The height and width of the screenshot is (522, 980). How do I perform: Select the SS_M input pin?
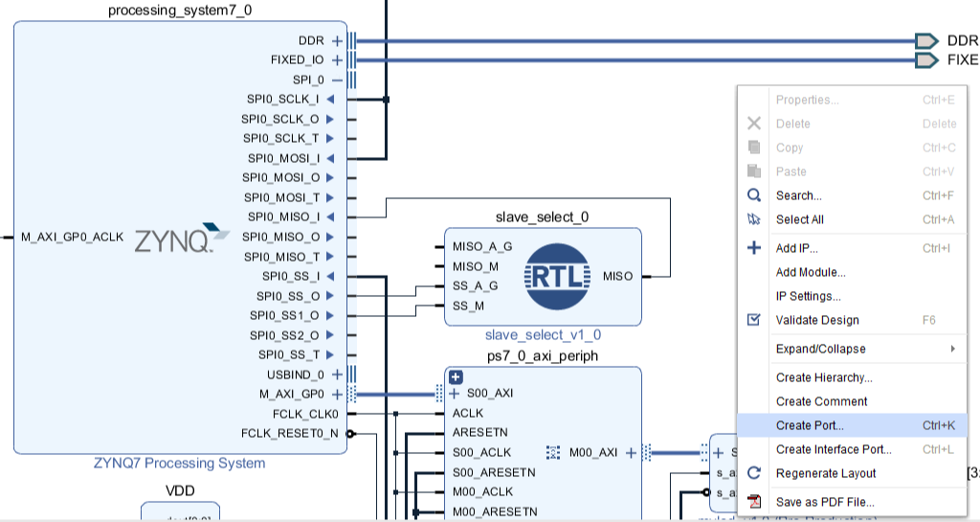click(x=469, y=306)
